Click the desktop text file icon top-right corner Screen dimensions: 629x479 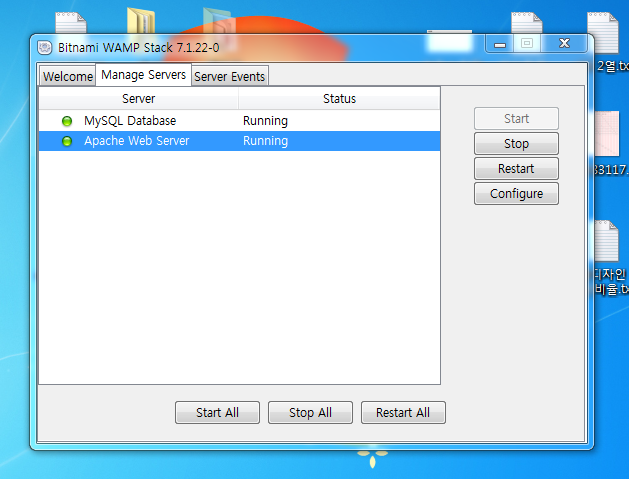pos(603,33)
